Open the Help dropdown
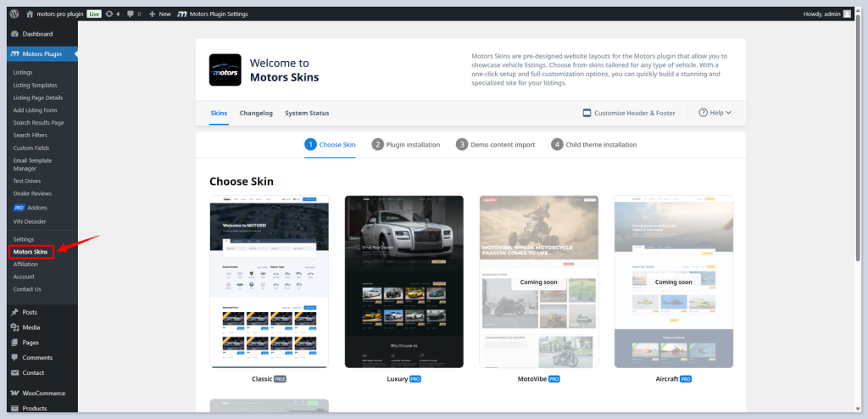 715,113
